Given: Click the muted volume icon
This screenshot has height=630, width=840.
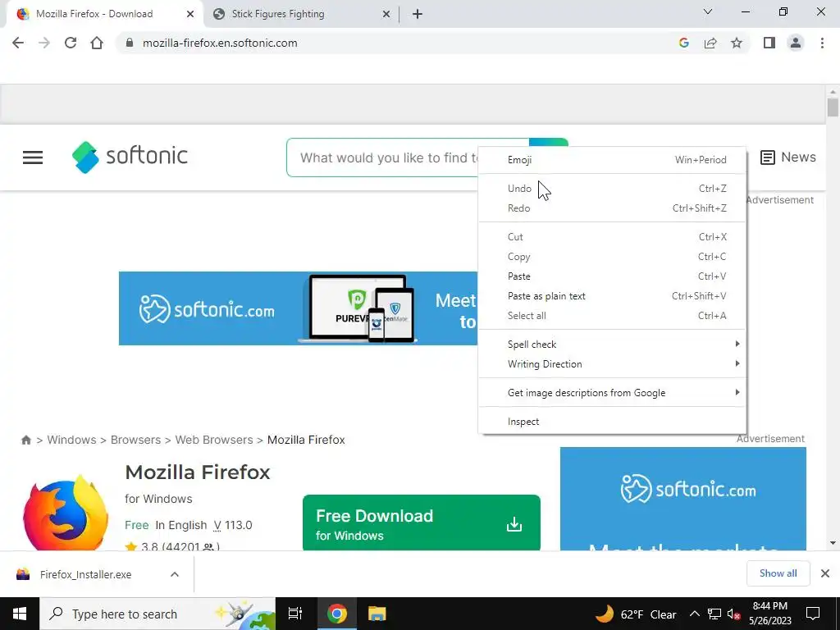Looking at the screenshot, I should pyautogui.click(x=733, y=614).
